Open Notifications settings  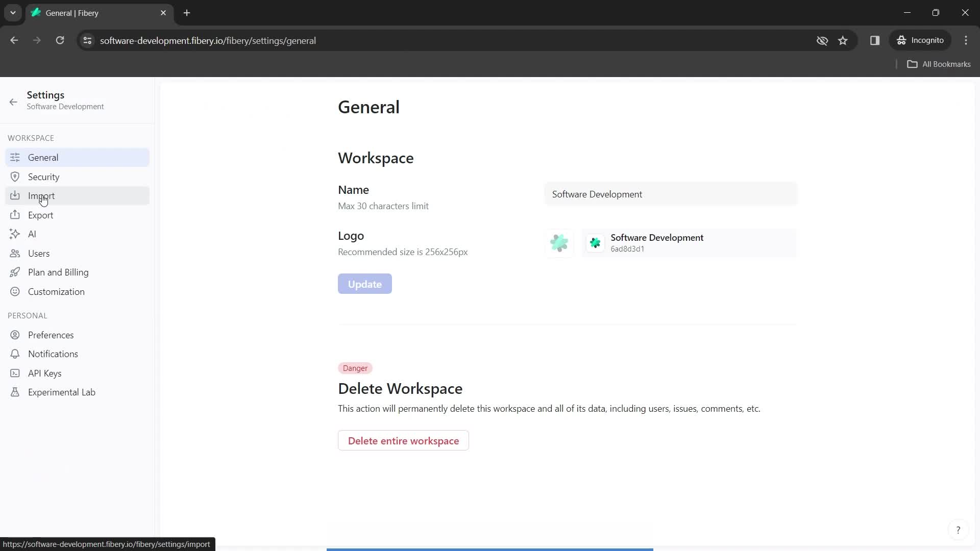coord(77,354)
